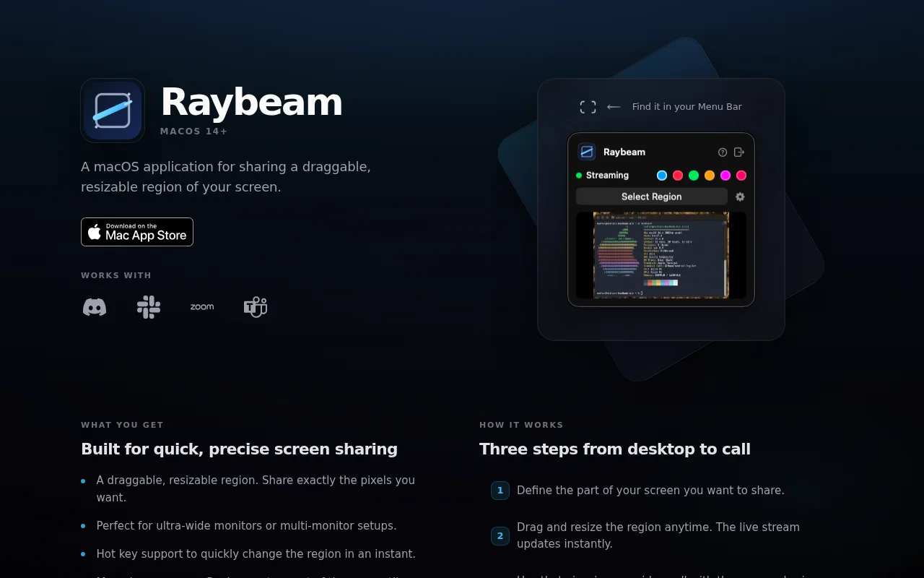This screenshot has height=578, width=924.
Task: Click the step 2 number badge
Action: 500,536
